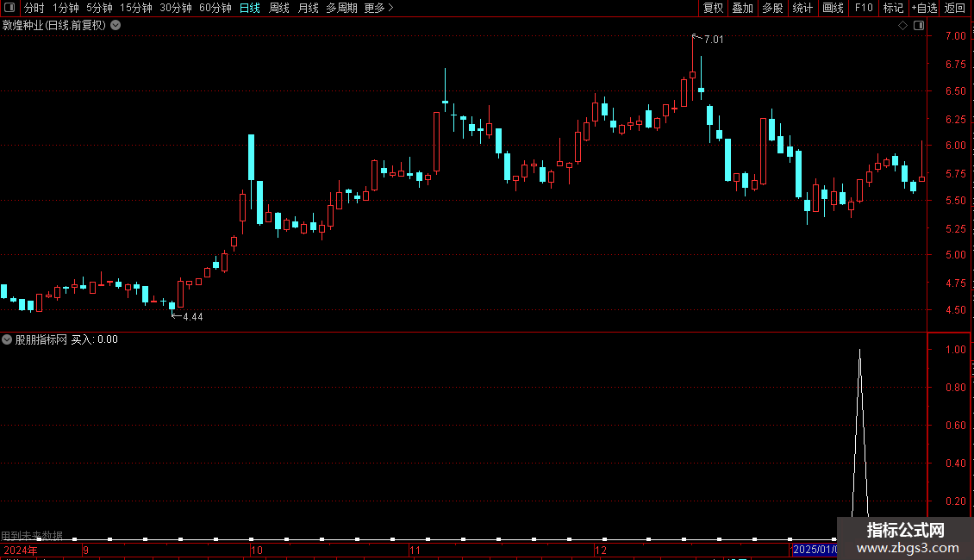Viewport: 974px width, 560px height.
Task: Select the 日线 daily period
Action: tap(250, 8)
